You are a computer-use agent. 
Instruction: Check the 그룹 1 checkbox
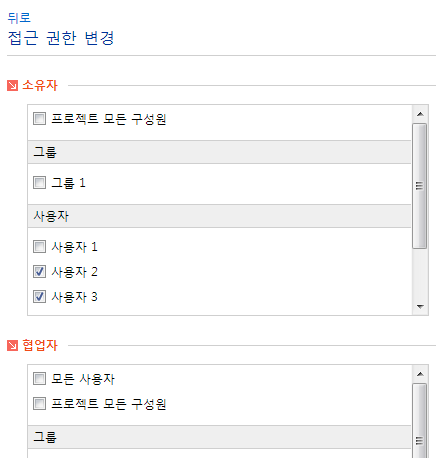tap(39, 183)
